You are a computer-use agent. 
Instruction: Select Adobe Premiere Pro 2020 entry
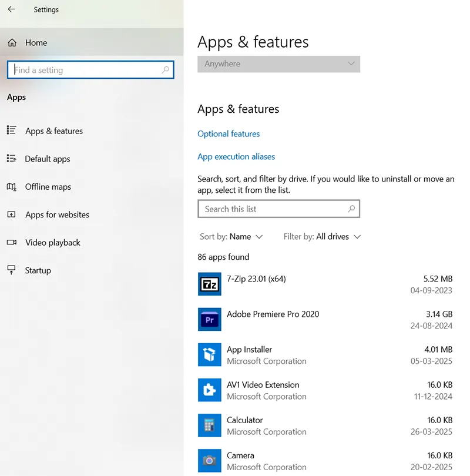273,314
